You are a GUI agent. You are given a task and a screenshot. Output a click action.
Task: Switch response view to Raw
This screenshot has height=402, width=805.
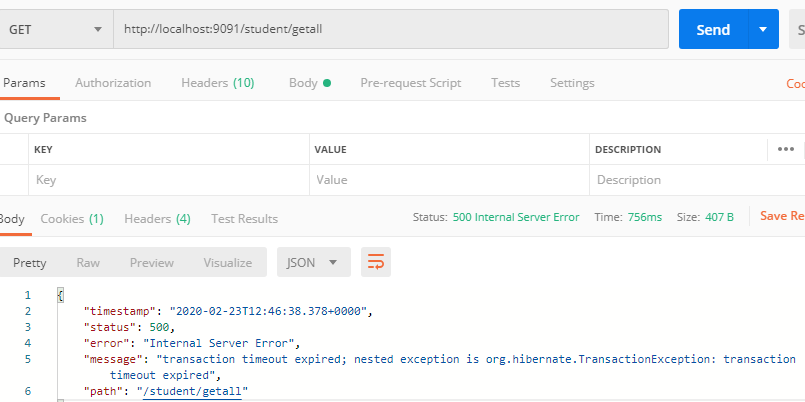[88, 262]
